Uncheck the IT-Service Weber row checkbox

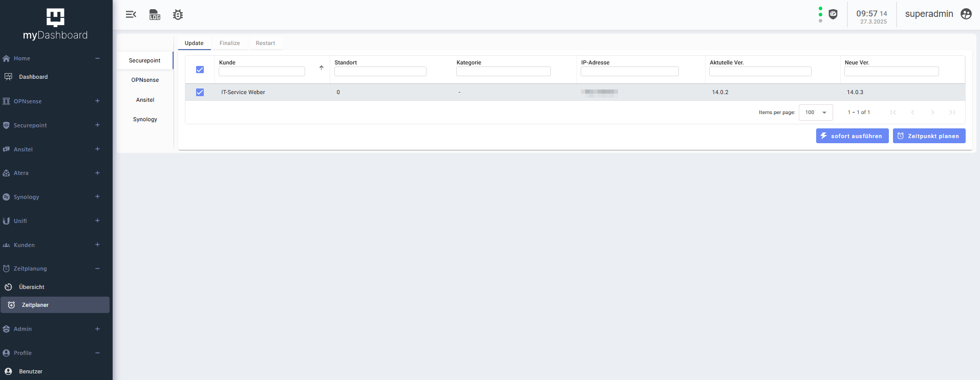pyautogui.click(x=200, y=92)
